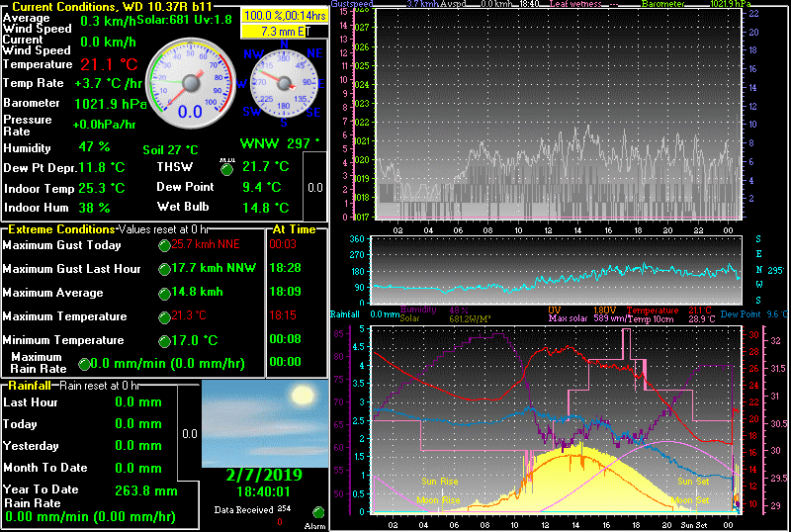This screenshot has width=791, height=532.
Task: Click the Barometer graph legend label
Action: pyautogui.click(x=663, y=4)
